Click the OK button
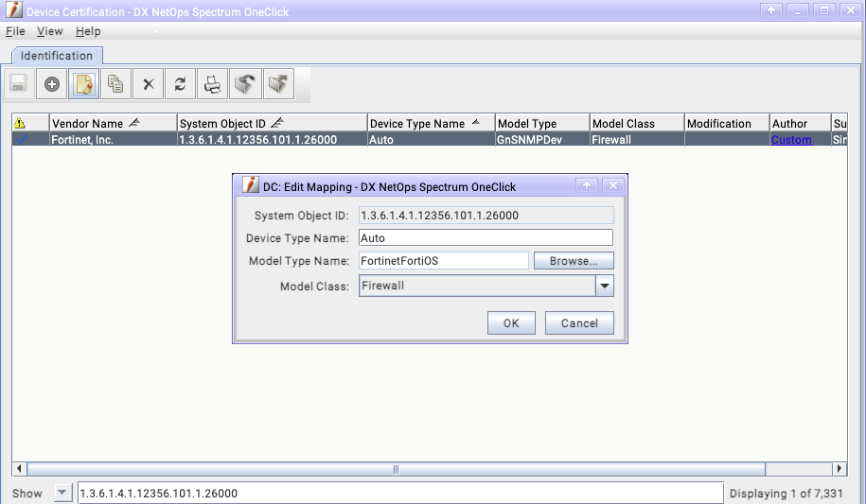The width and height of the screenshot is (866, 504). 511,323
